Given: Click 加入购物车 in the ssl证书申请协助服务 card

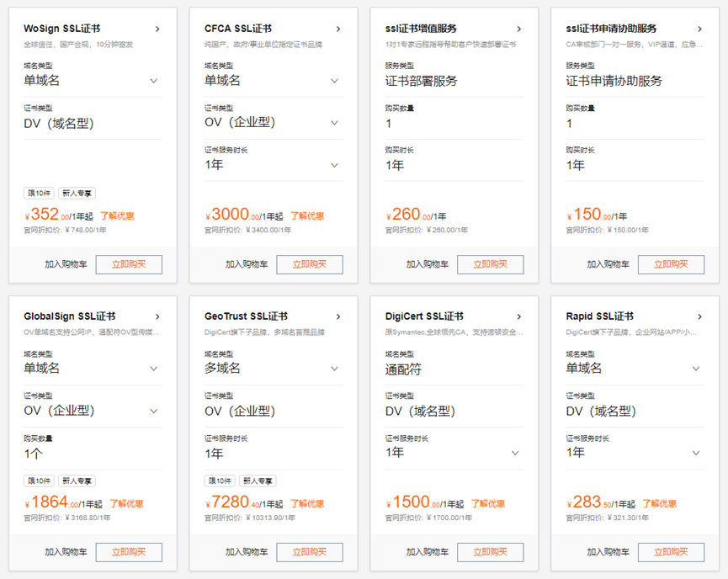Looking at the screenshot, I should tap(608, 264).
